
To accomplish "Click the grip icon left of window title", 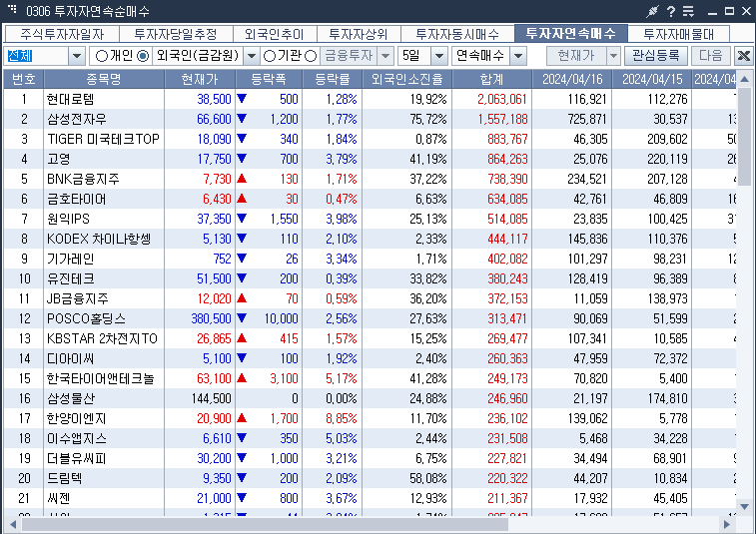I will point(13,9).
